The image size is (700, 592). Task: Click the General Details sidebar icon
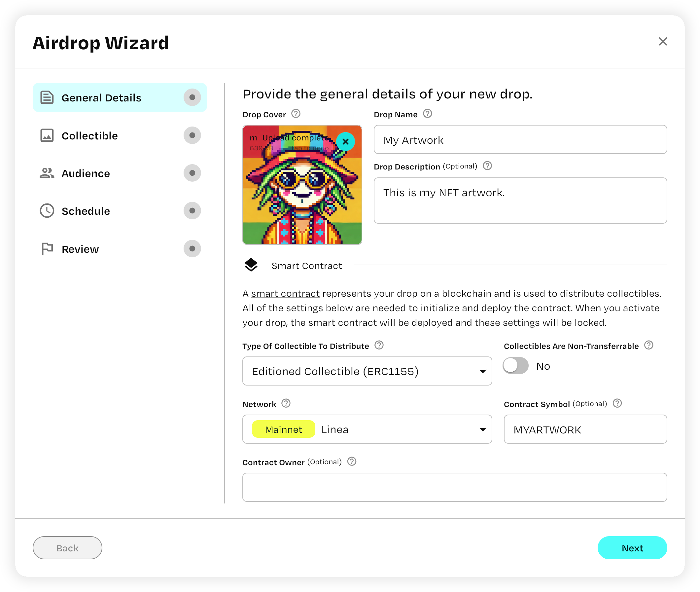coord(47,97)
